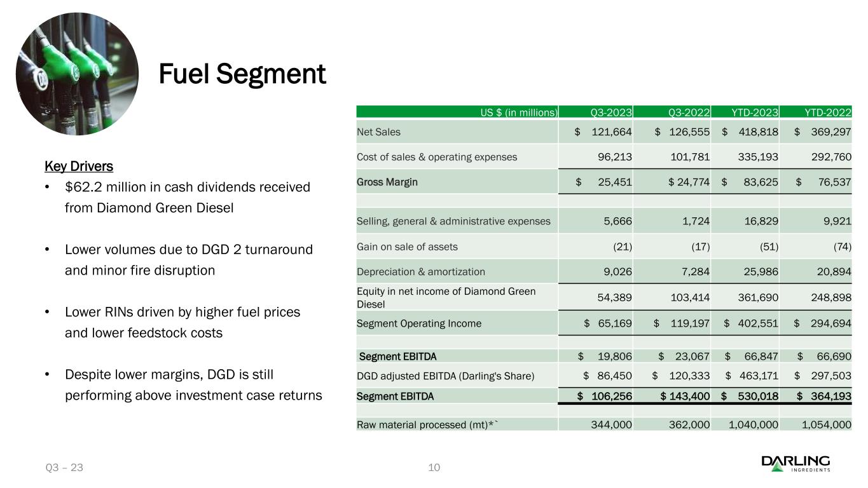Click the "Segment Operating Income" row label
This screenshot has width=868, height=488.
pos(419,323)
